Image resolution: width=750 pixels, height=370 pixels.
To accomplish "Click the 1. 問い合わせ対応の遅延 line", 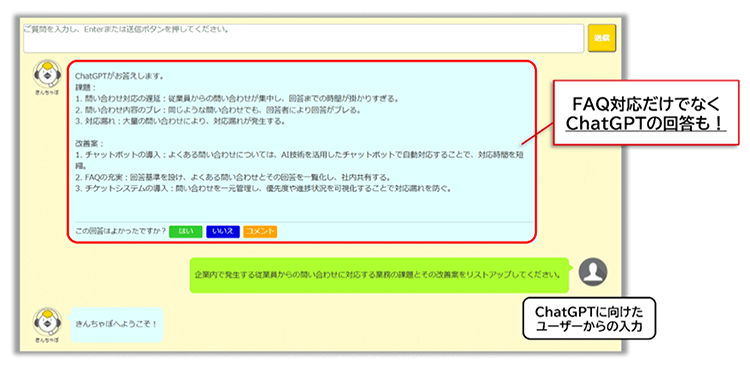I will tap(237, 99).
